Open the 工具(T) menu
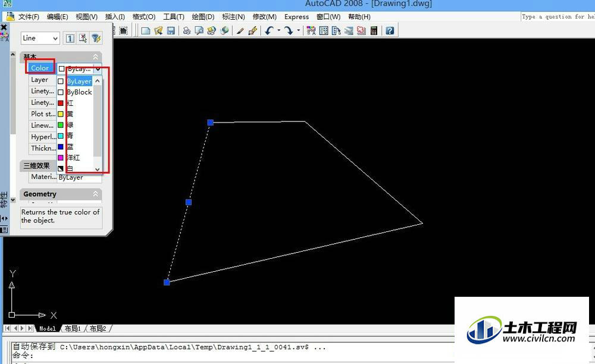595x364 pixels. [x=174, y=17]
